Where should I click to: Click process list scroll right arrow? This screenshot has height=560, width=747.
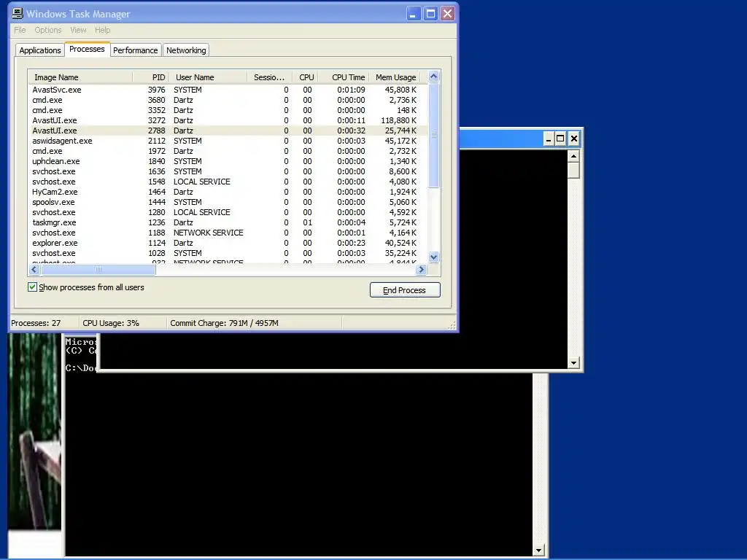coord(421,270)
